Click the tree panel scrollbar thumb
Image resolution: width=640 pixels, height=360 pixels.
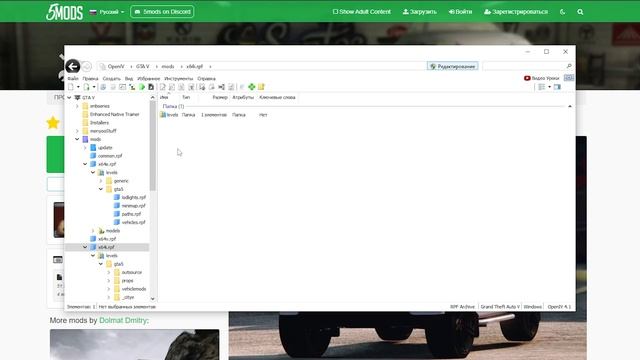click(x=153, y=146)
